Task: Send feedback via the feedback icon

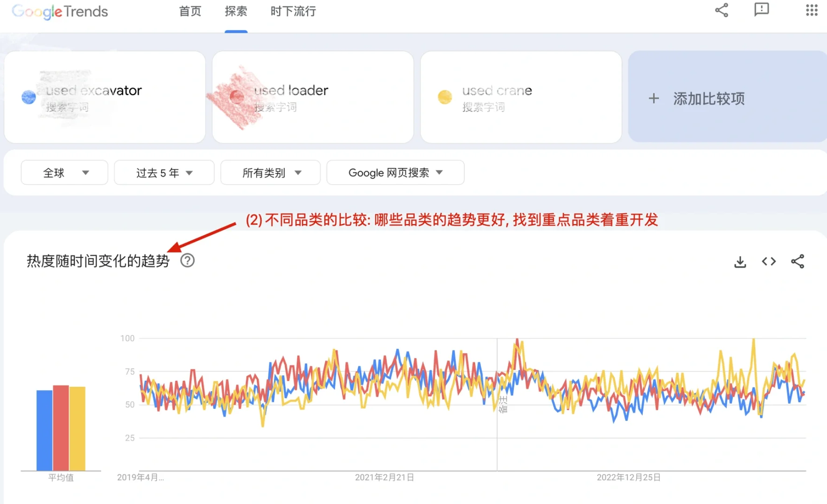Action: [x=762, y=10]
